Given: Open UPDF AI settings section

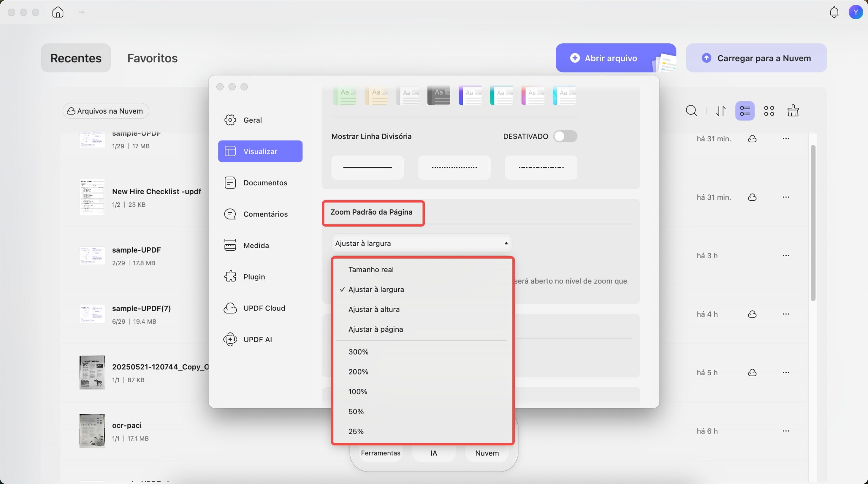Looking at the screenshot, I should [260, 339].
